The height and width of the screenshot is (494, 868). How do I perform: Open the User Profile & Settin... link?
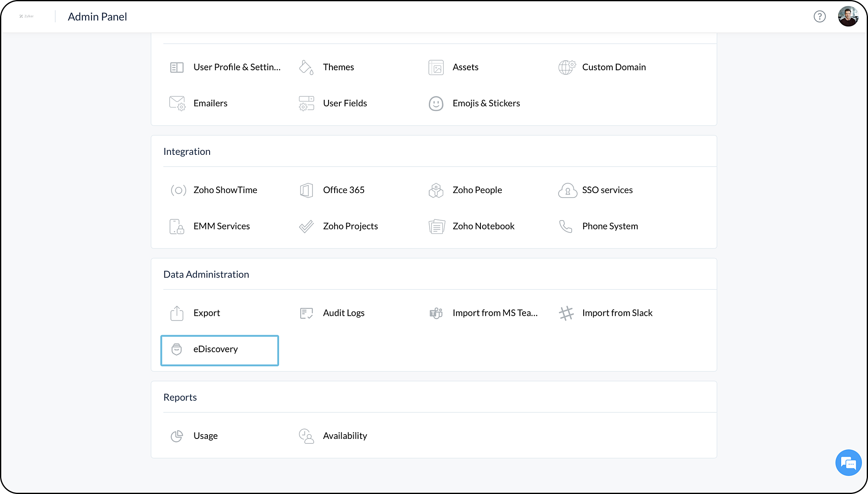click(x=237, y=67)
